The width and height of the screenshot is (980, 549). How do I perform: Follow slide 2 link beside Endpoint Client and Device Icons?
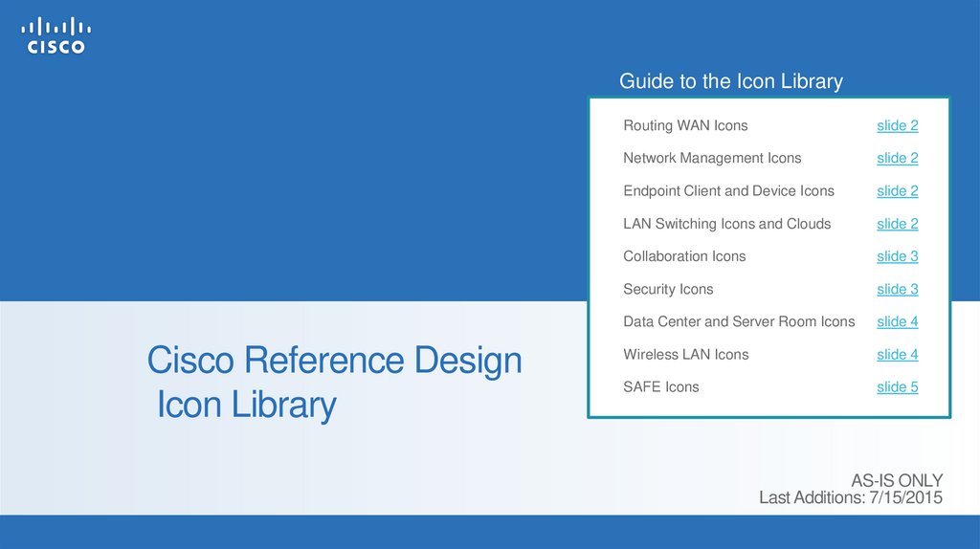pos(897,191)
